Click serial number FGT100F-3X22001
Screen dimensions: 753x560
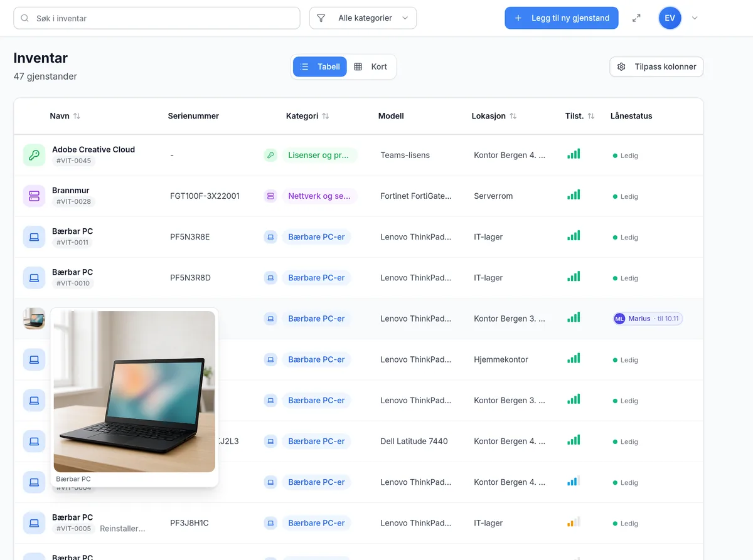(205, 196)
